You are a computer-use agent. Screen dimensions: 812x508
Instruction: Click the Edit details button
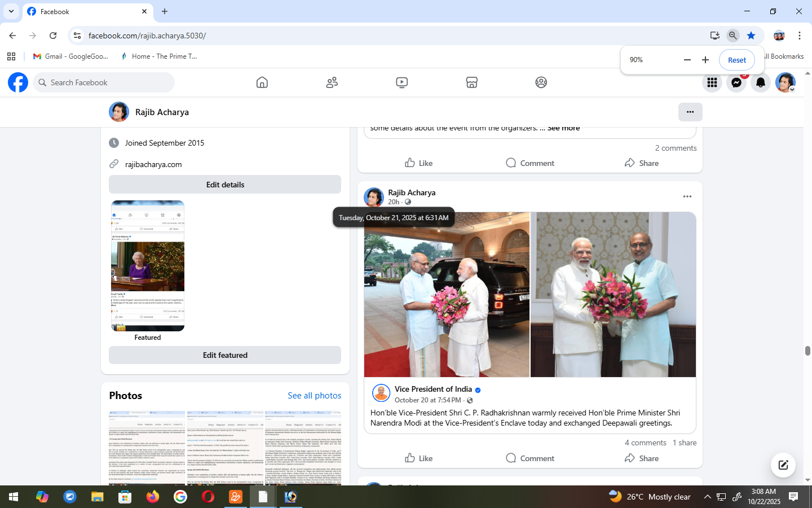pos(224,185)
